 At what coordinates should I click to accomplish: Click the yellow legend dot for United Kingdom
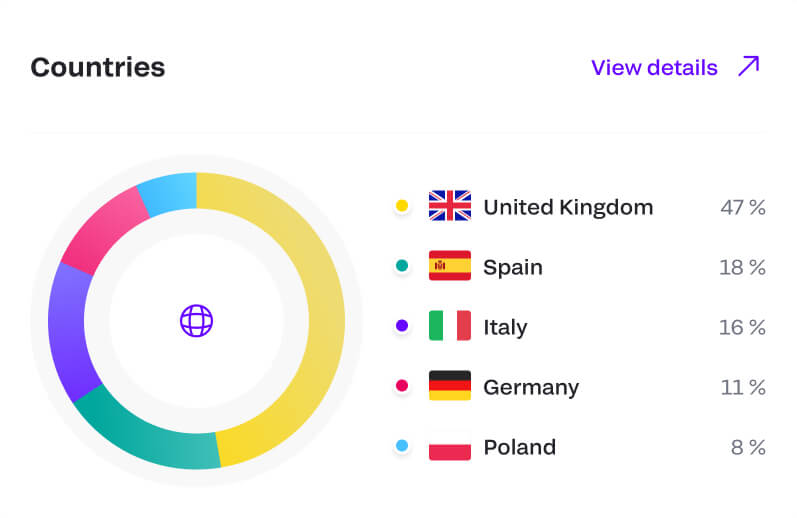(x=402, y=206)
